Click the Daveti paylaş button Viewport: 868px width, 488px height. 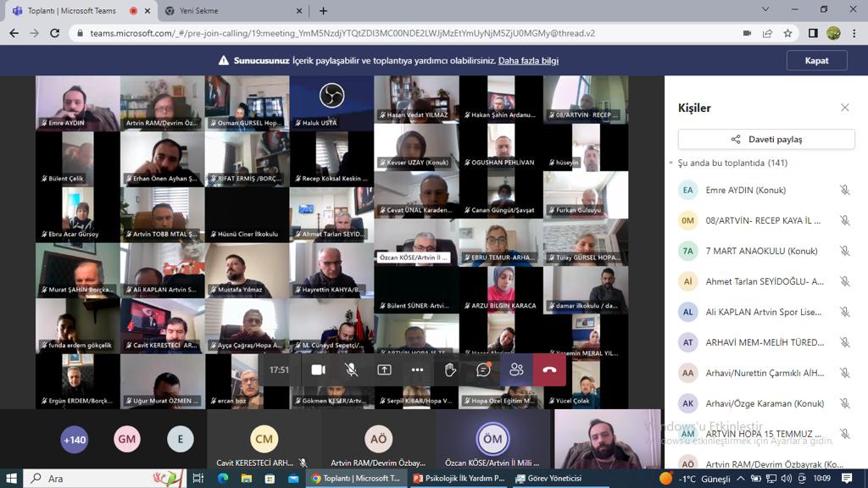pos(766,139)
